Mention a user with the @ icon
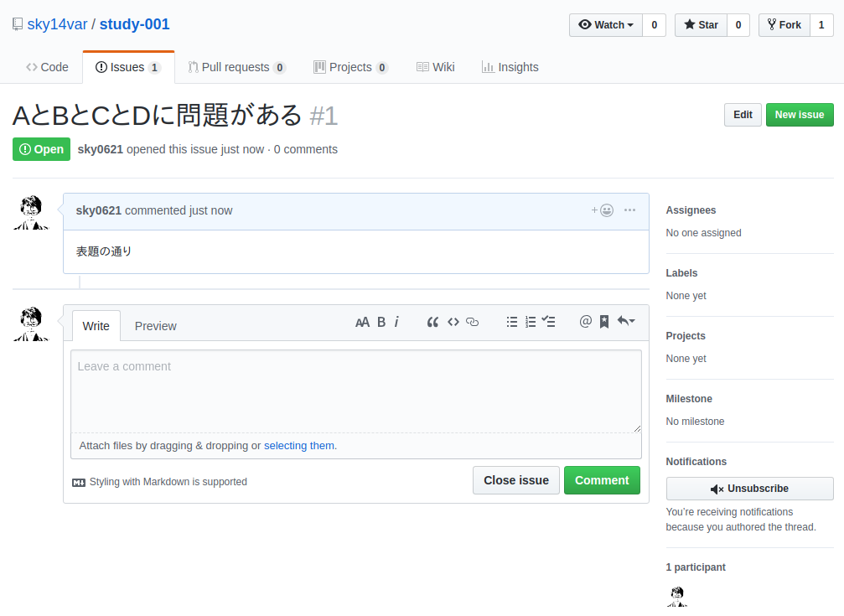 (x=586, y=322)
